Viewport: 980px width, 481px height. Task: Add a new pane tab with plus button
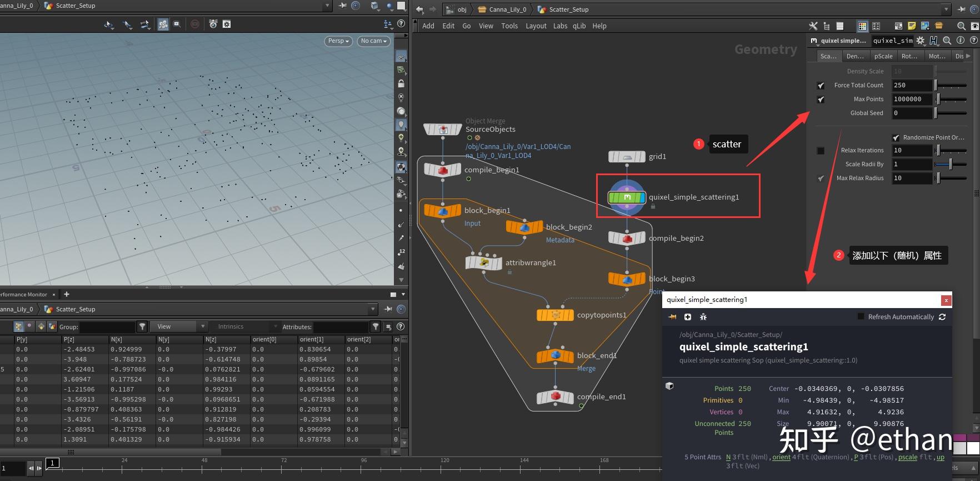(x=67, y=294)
